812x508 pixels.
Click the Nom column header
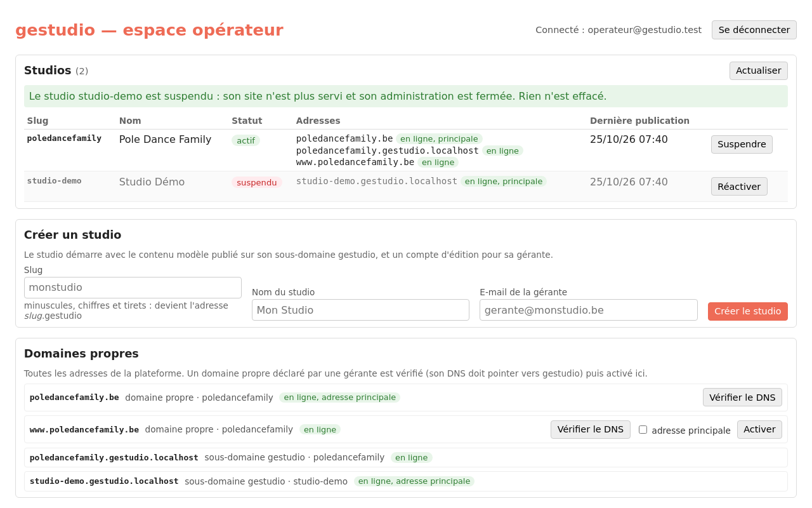pos(130,121)
